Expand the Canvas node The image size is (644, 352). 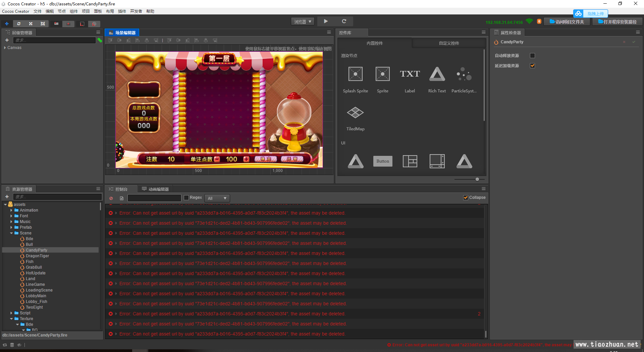click(x=5, y=48)
